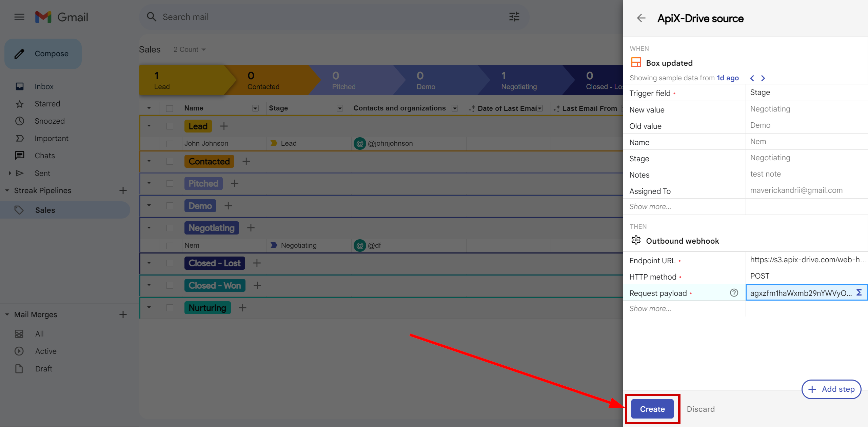This screenshot has height=427, width=868.
Task: Open the Chats folder
Action: [x=45, y=156]
